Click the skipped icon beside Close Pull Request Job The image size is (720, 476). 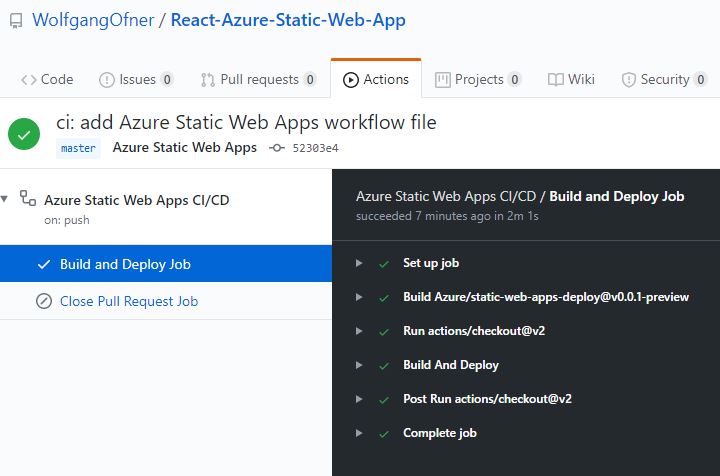44,301
